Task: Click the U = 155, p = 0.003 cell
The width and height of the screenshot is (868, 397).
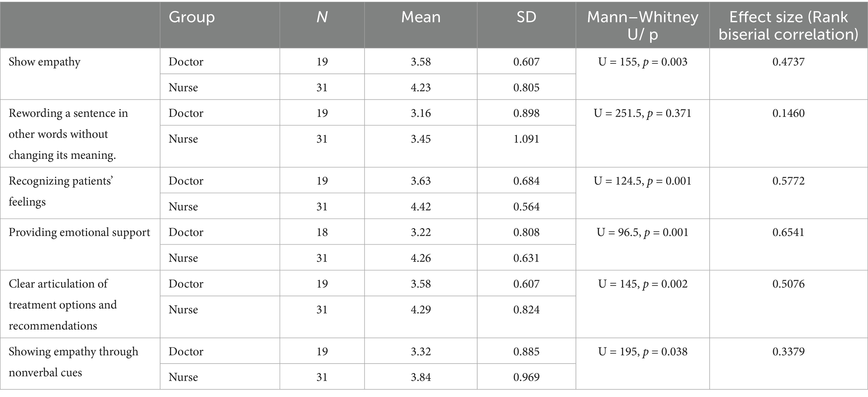Action: coord(643,62)
